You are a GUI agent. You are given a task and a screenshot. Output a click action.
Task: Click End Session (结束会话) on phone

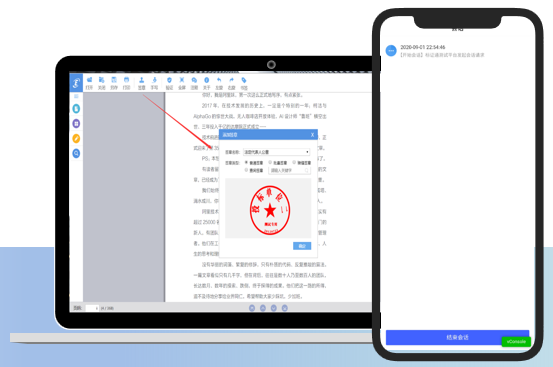457,337
